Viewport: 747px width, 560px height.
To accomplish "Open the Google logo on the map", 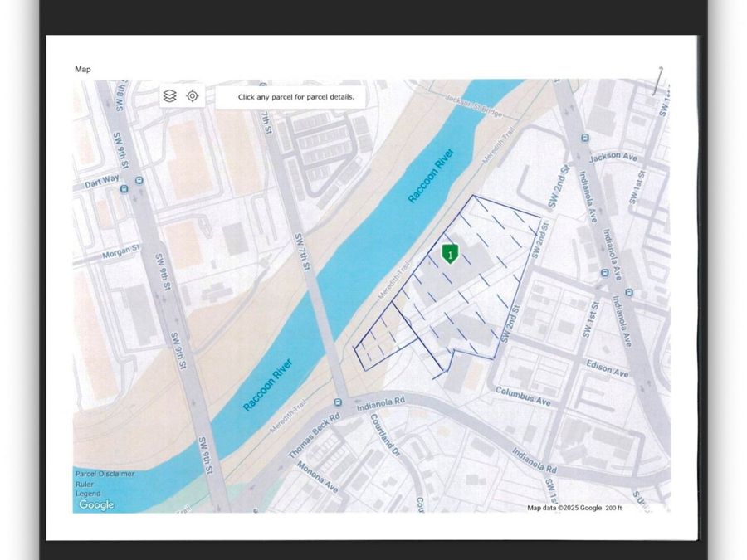I will (x=96, y=504).
